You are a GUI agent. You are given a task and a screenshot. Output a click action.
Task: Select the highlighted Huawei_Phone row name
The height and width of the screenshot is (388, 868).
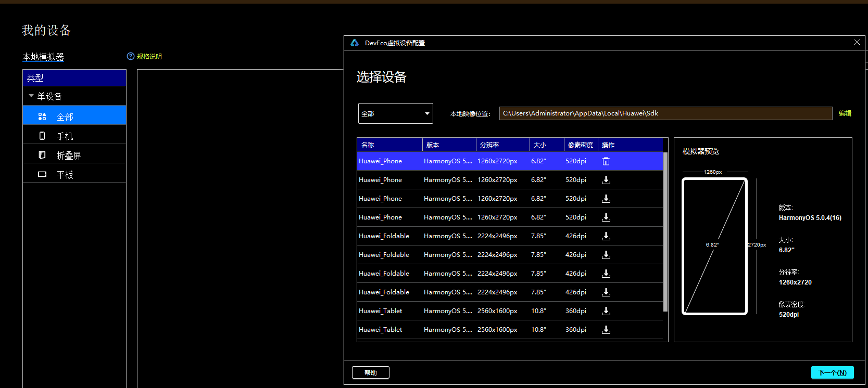tap(380, 161)
